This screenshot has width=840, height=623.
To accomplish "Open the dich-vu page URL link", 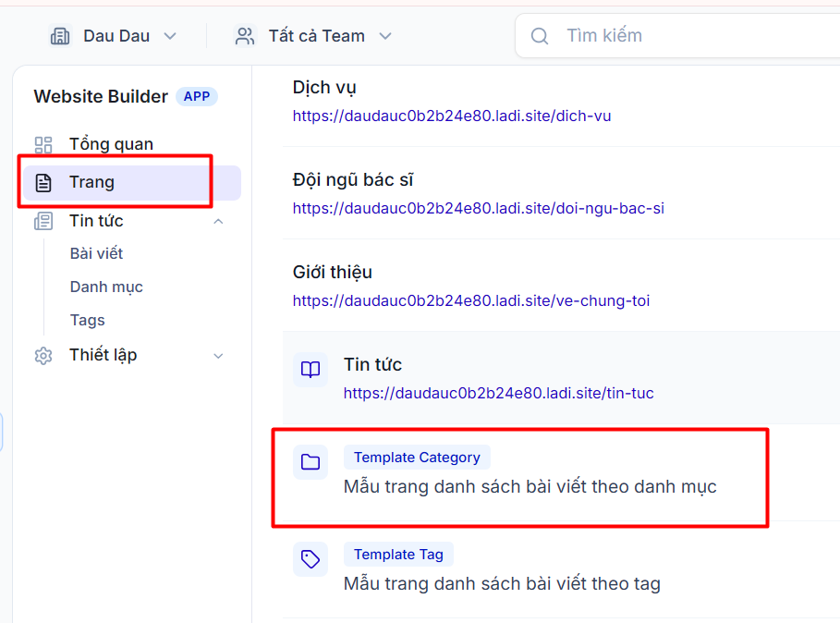I will tap(452, 116).
